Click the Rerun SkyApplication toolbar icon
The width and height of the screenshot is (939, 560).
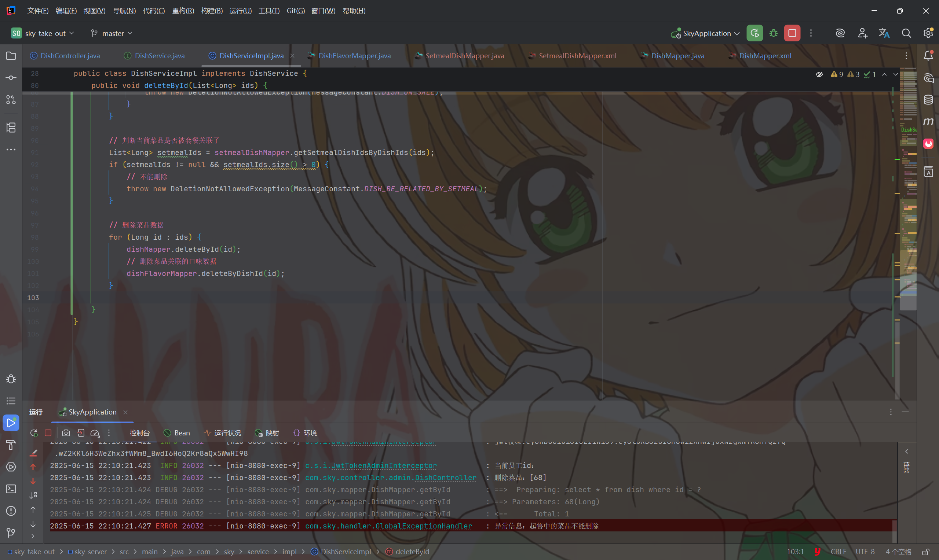pyautogui.click(x=755, y=33)
